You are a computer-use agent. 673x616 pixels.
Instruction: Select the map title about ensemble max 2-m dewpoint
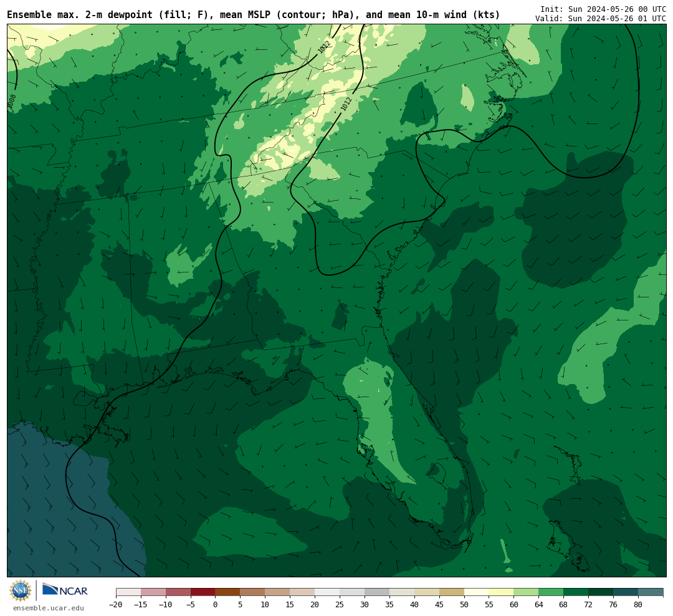[x=253, y=15]
